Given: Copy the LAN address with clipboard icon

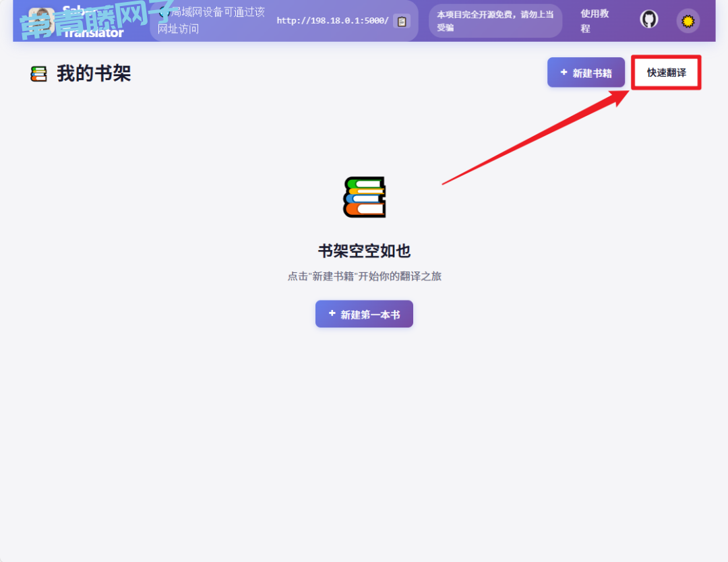Looking at the screenshot, I should pyautogui.click(x=402, y=21).
